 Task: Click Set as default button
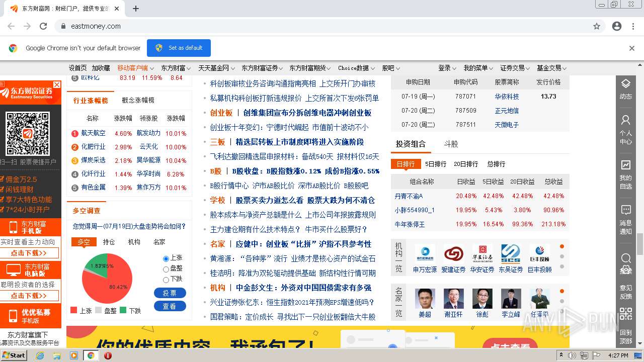pos(179,48)
